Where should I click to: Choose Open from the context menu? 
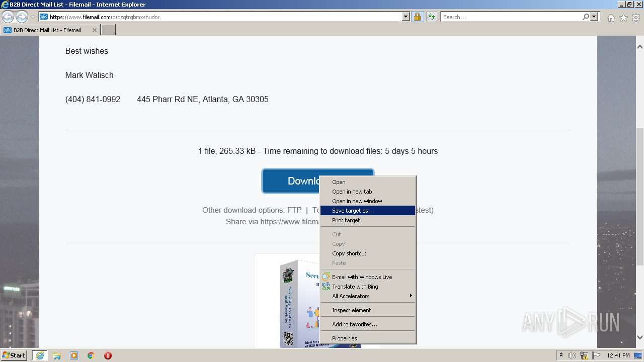(368, 182)
